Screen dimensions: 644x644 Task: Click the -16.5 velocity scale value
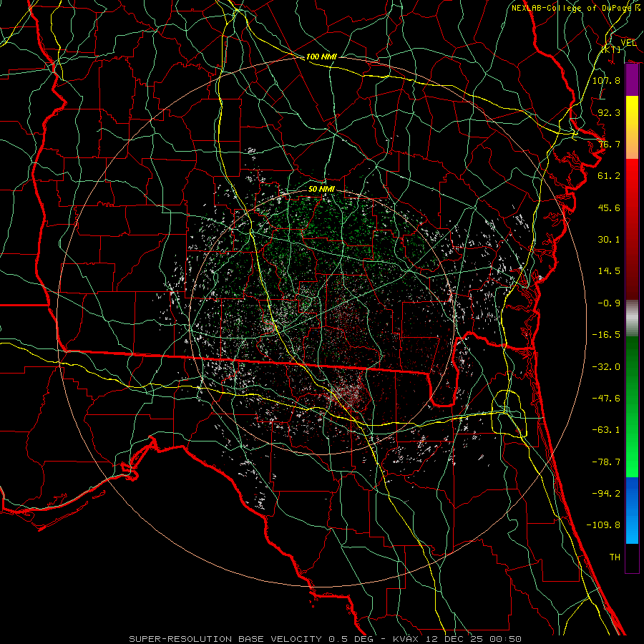point(606,335)
